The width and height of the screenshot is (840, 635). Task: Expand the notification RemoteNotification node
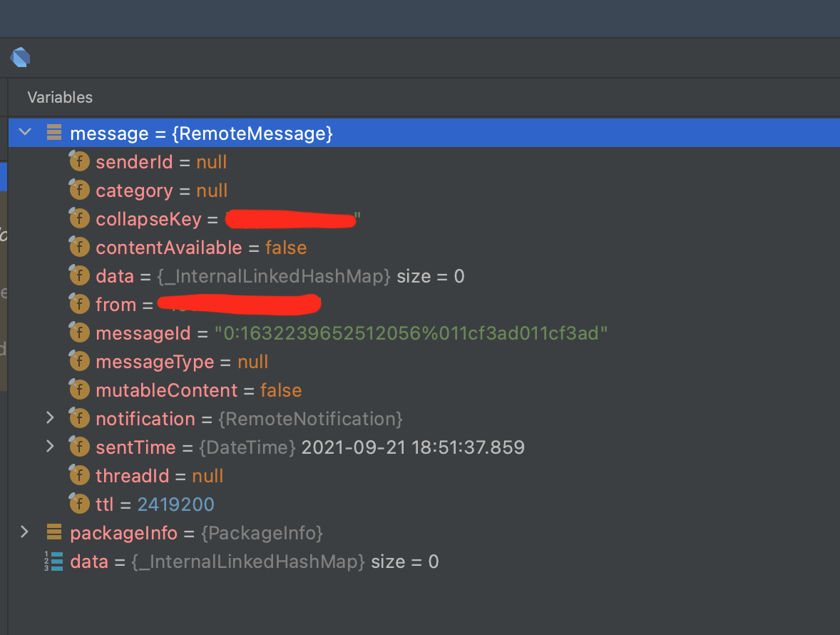[x=49, y=418]
